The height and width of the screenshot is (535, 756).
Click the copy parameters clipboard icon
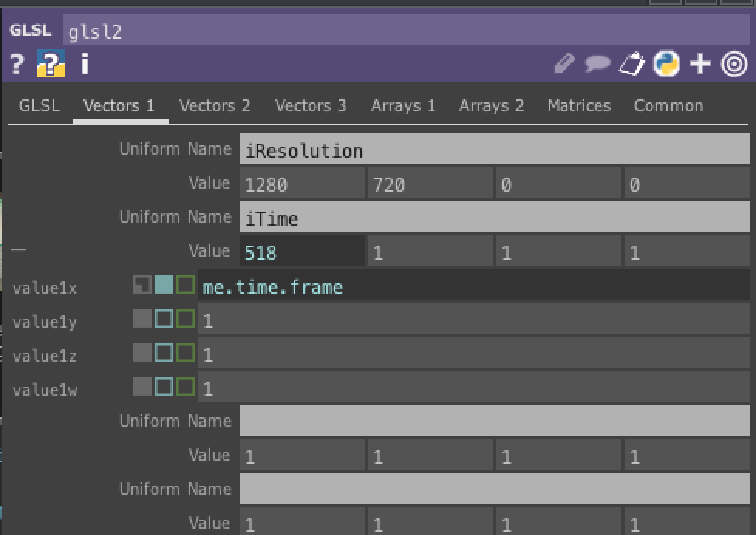coord(632,64)
